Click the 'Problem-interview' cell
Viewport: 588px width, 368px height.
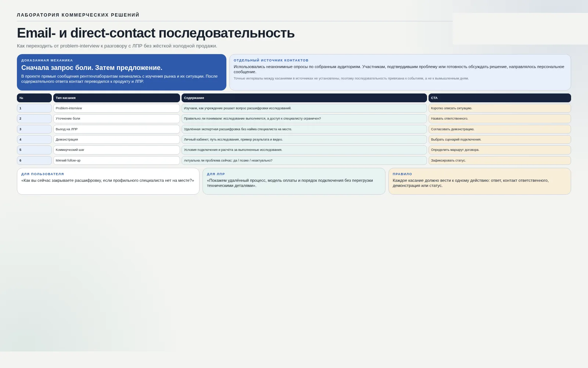(116, 108)
